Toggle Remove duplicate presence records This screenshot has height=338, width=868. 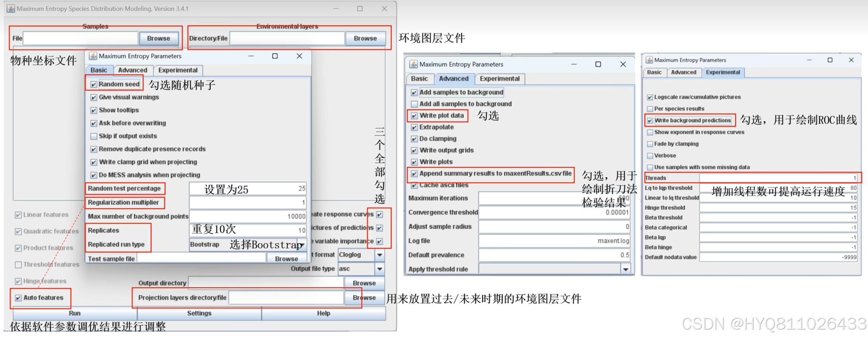pyautogui.click(x=94, y=149)
